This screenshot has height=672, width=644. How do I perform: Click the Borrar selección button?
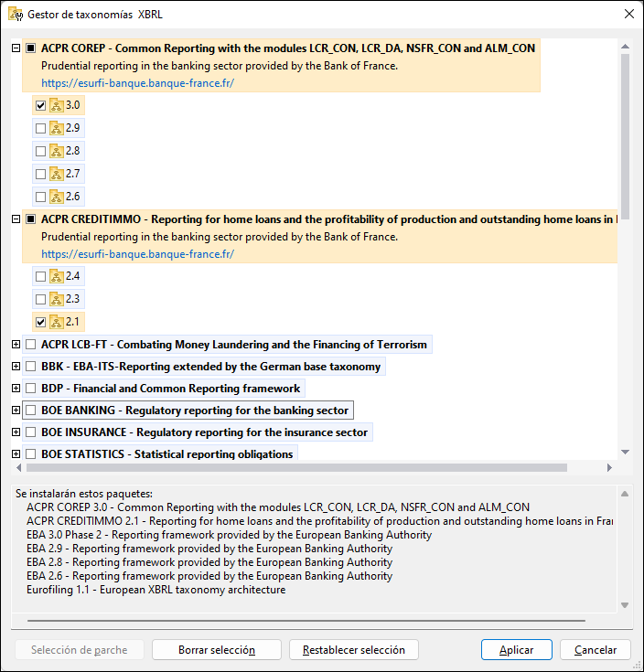click(217, 650)
